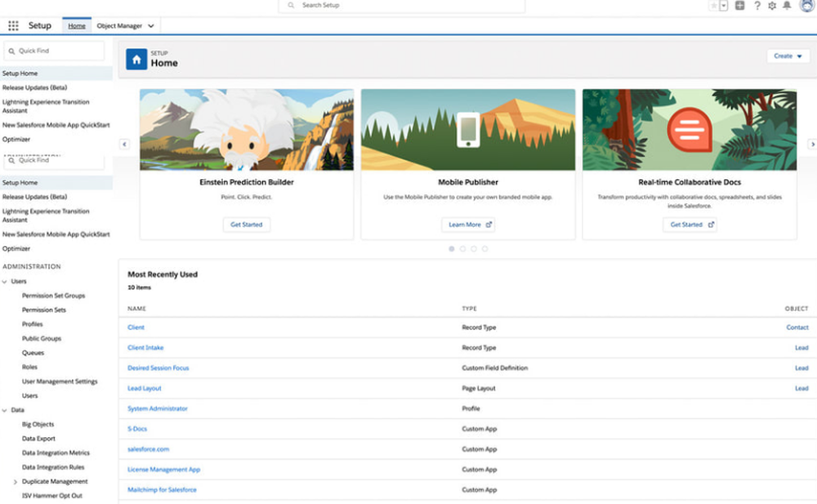Open Profiles in the sidebar
This screenshot has width=817, height=504.
pyautogui.click(x=33, y=324)
